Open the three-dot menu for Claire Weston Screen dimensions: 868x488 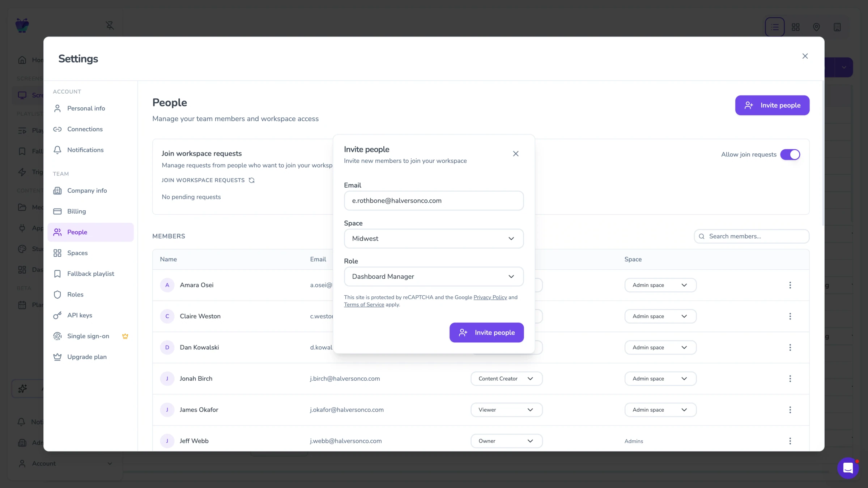tap(790, 316)
